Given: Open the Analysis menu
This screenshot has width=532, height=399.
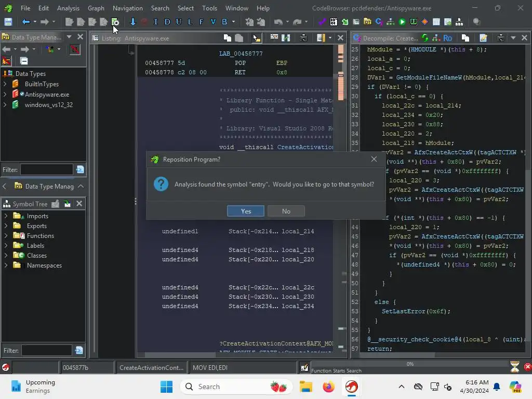Looking at the screenshot, I should (x=68, y=8).
